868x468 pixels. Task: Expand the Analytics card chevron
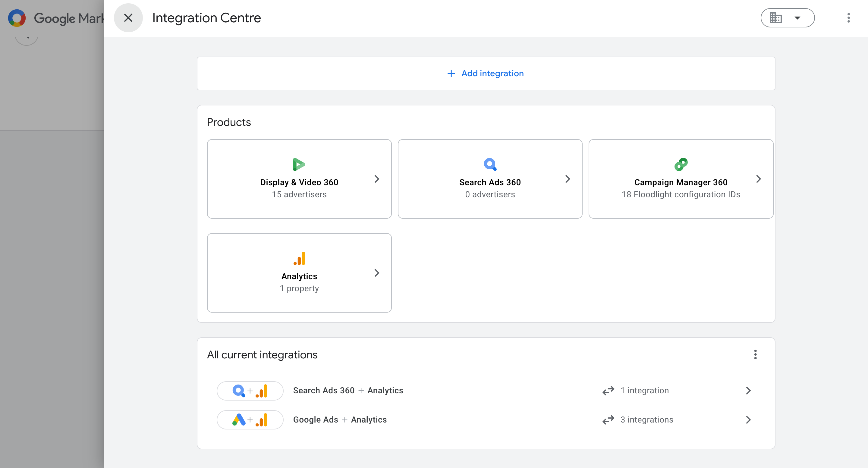coord(377,273)
